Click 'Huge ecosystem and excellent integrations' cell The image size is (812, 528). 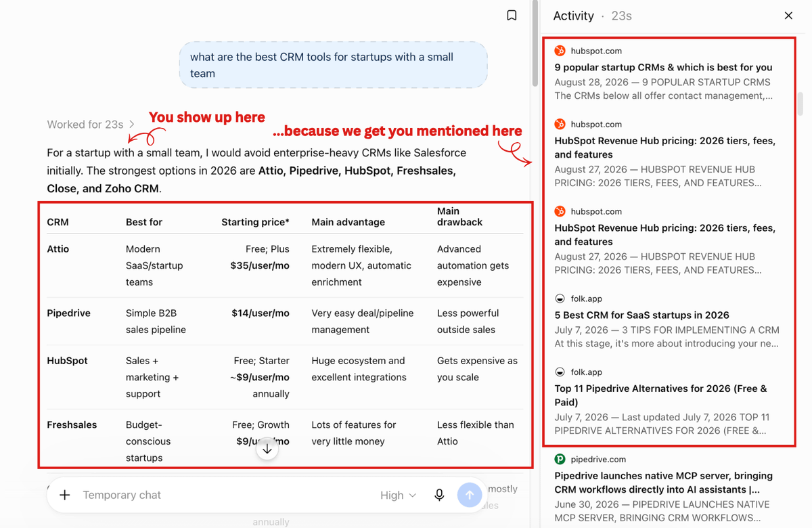click(x=359, y=369)
